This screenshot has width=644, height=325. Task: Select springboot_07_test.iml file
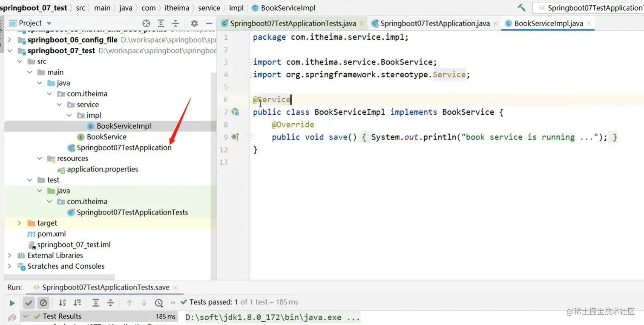point(69,245)
